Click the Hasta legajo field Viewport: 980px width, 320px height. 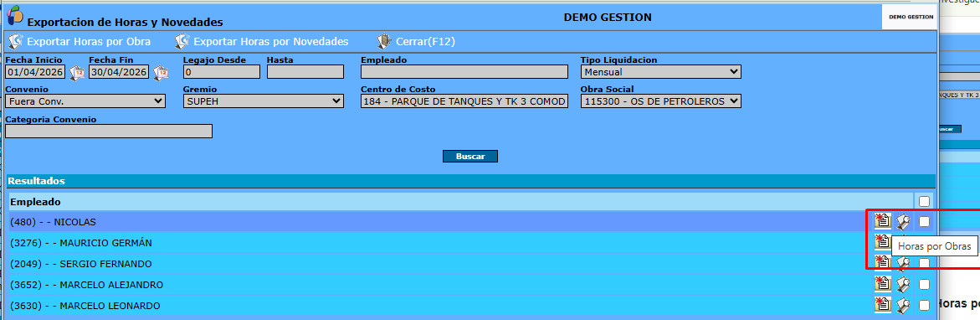(305, 72)
